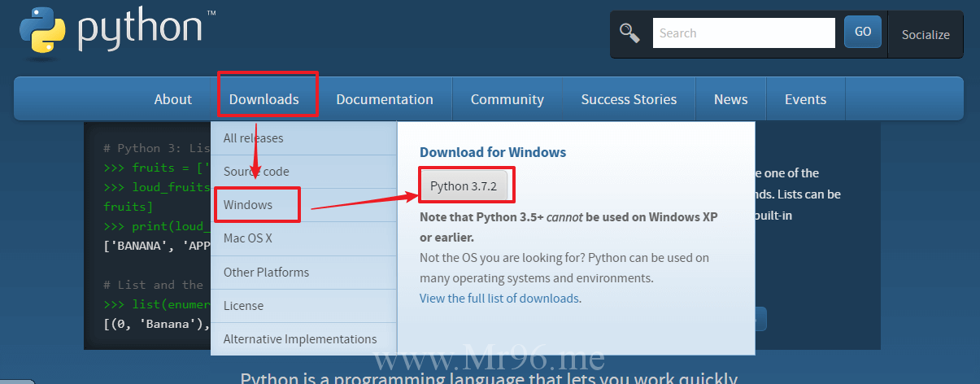Select Source code in Downloads submenu
Screen dimensions: 980x384
303,172
